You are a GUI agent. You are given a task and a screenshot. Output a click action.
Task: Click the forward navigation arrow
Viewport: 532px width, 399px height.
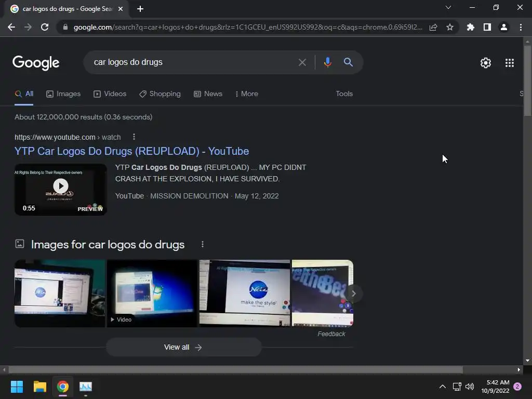(28, 27)
